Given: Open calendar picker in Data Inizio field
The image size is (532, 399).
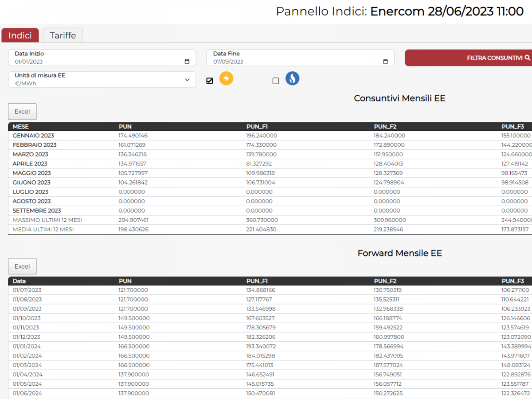Looking at the screenshot, I should coord(187,62).
